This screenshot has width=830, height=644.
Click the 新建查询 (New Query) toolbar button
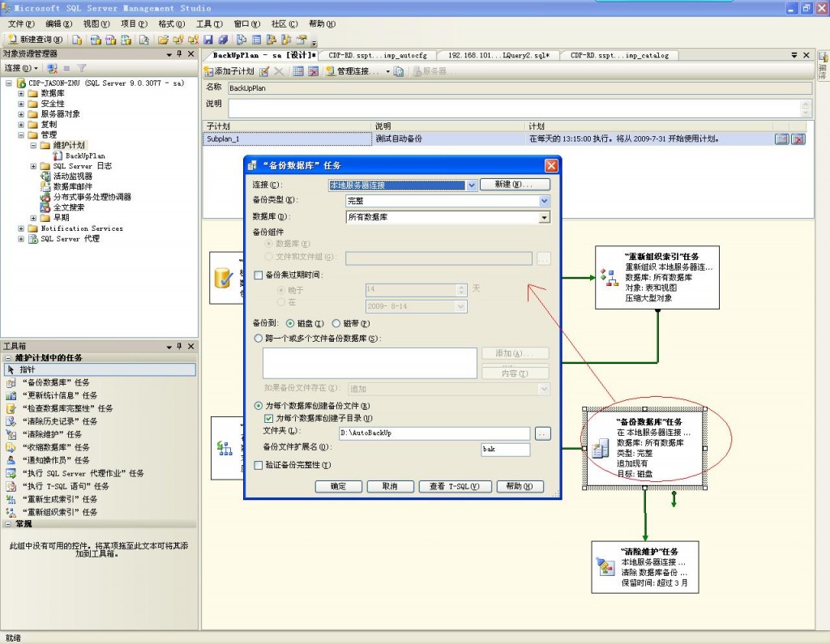[x=36, y=39]
